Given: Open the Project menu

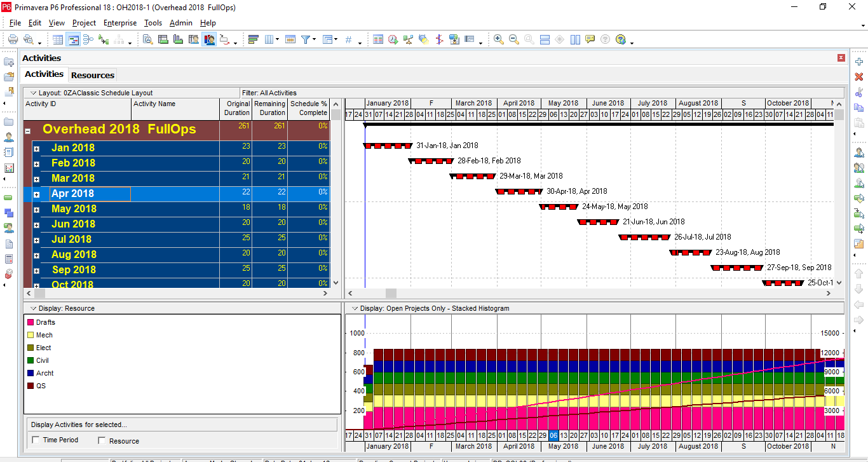Looking at the screenshot, I should click(x=84, y=23).
